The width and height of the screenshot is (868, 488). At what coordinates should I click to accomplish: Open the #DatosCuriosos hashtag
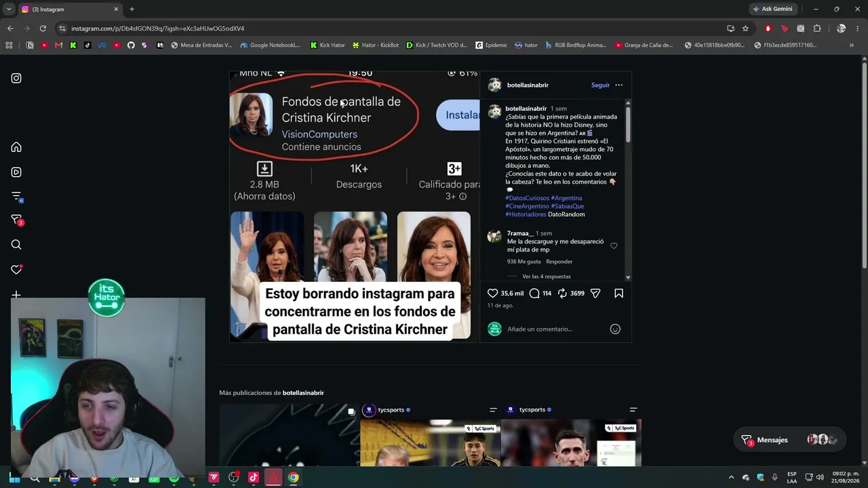[x=527, y=198]
